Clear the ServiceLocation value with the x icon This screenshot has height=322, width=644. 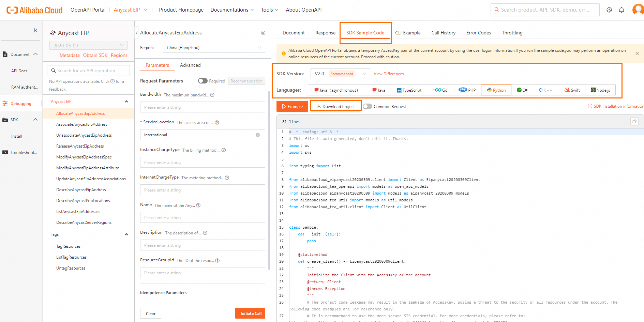[258, 135]
